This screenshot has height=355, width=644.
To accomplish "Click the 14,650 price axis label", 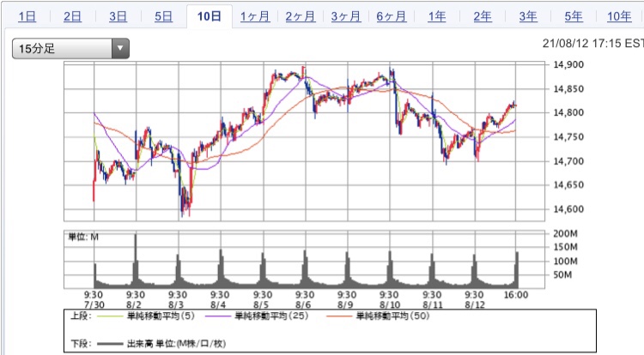I will click(x=568, y=185).
